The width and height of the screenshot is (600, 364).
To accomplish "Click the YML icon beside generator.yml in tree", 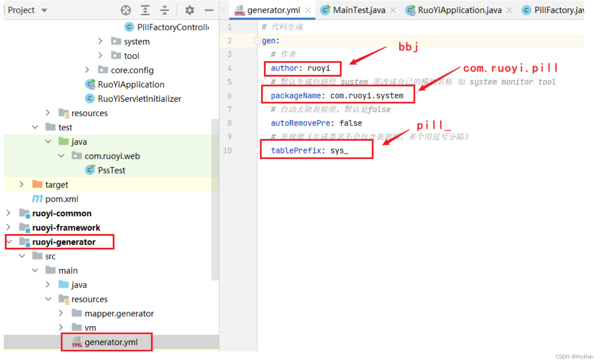I will point(77,342).
